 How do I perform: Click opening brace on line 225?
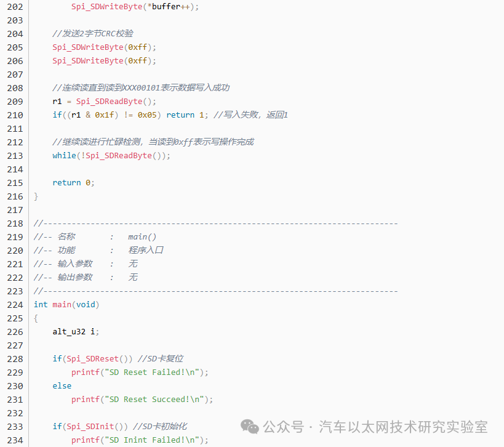[x=36, y=318]
